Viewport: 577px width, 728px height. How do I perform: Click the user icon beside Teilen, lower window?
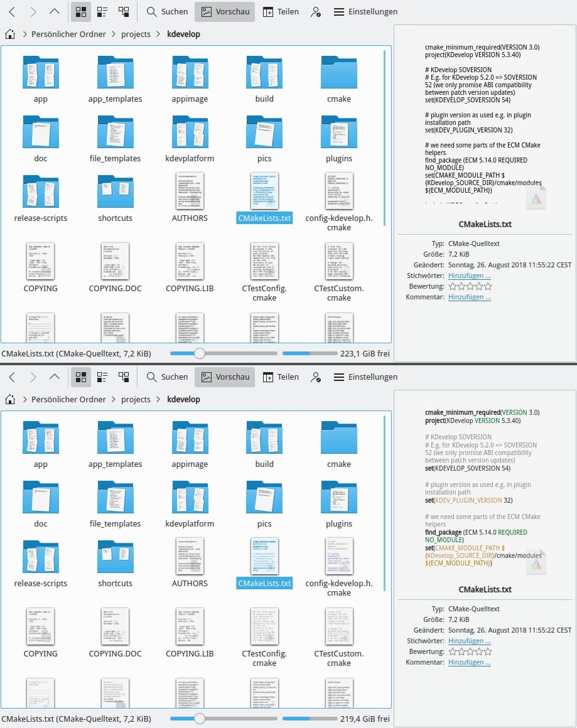315,377
